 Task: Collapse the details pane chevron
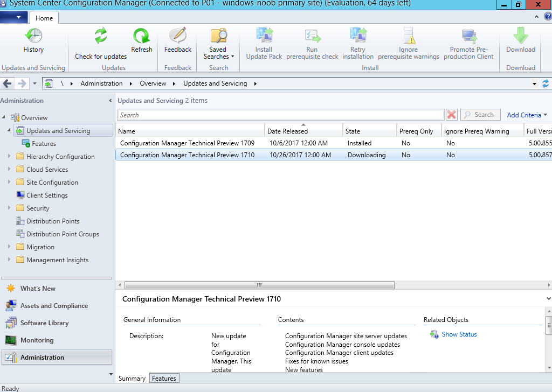pos(548,299)
